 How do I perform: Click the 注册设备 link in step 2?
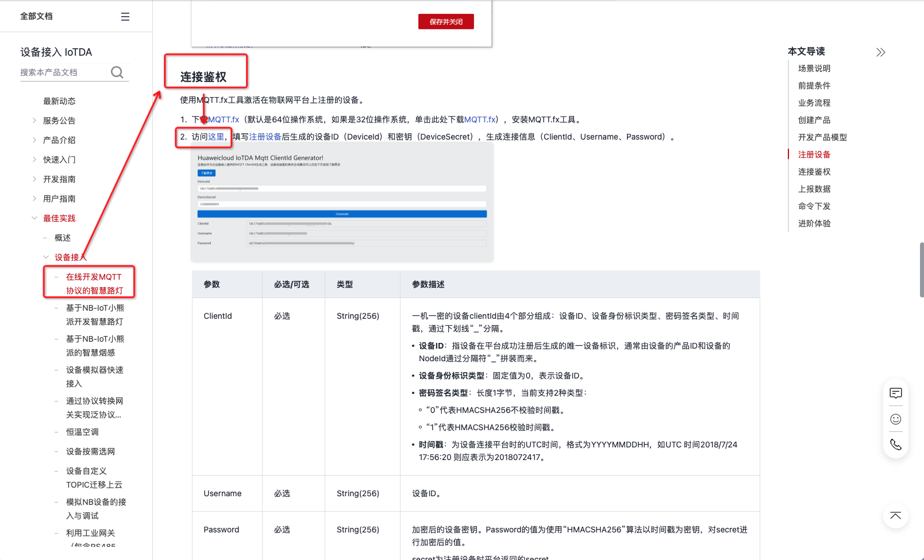[265, 137]
